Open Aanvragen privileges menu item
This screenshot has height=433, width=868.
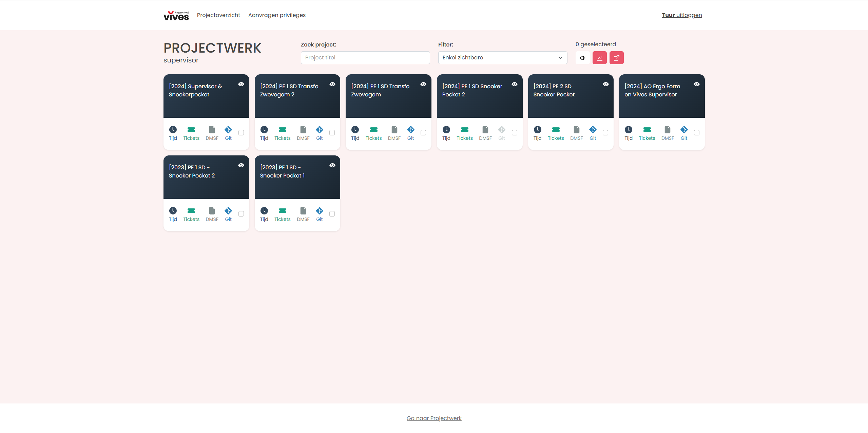(x=277, y=15)
